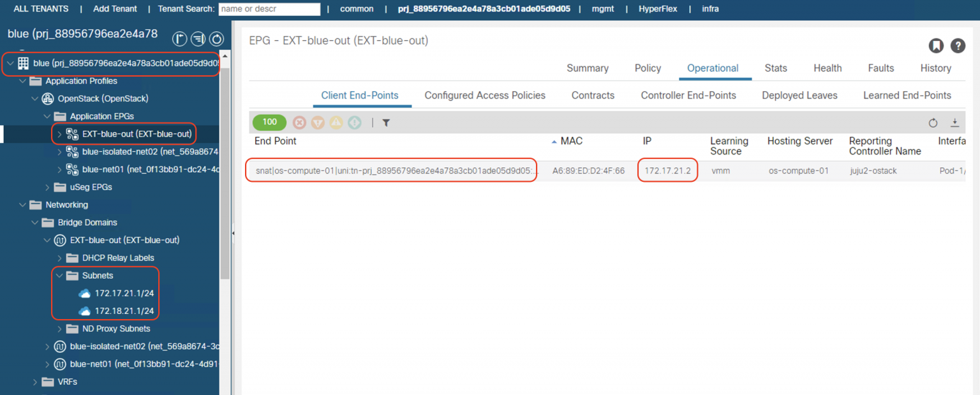Expand the uSeg EPGs node

coord(46,187)
